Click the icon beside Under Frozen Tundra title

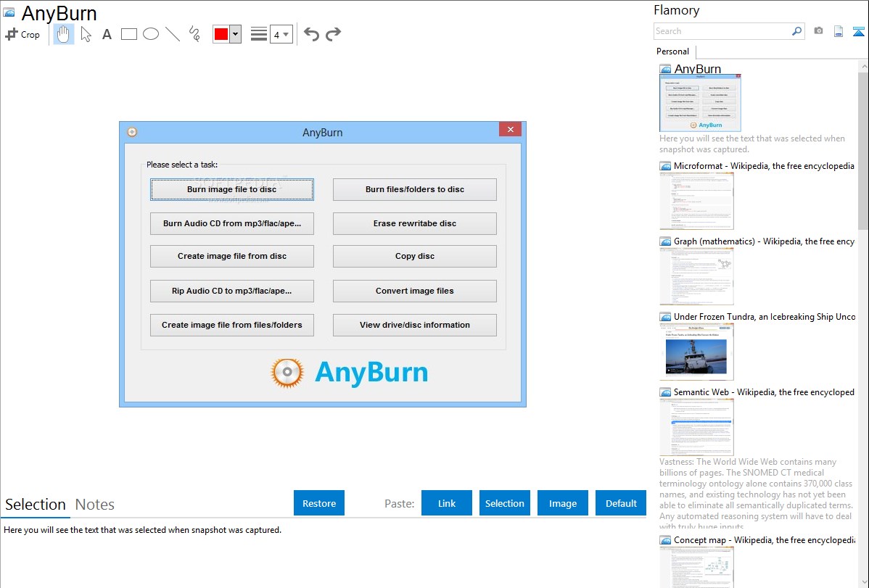665,317
